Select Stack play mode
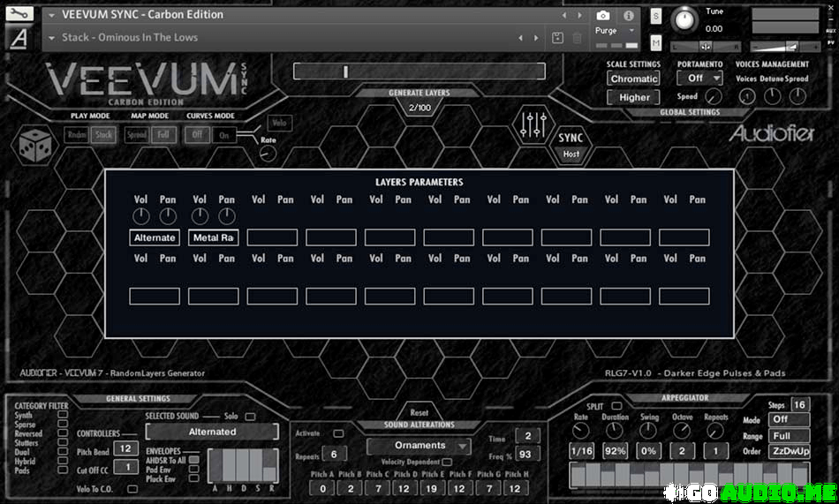Screen dimensions: 839x504 103,135
